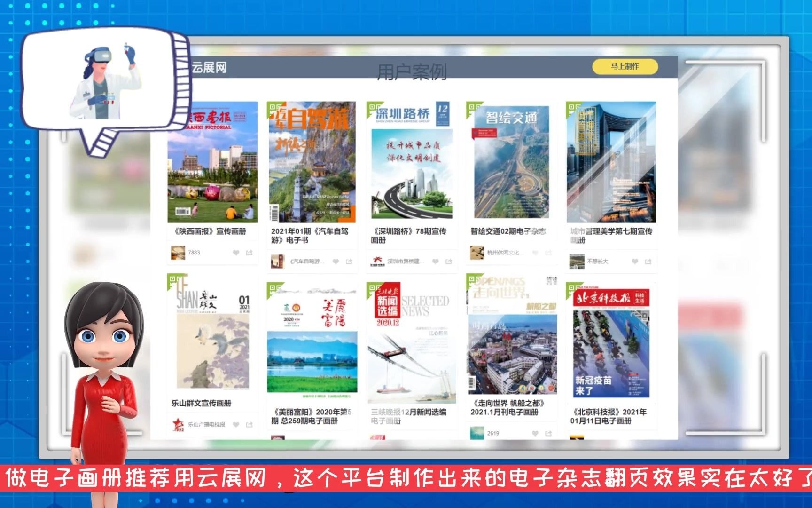Open title 城市管理美学第七期宣传画册
Image resolution: width=812 pixels, height=508 pixels.
tap(611, 236)
